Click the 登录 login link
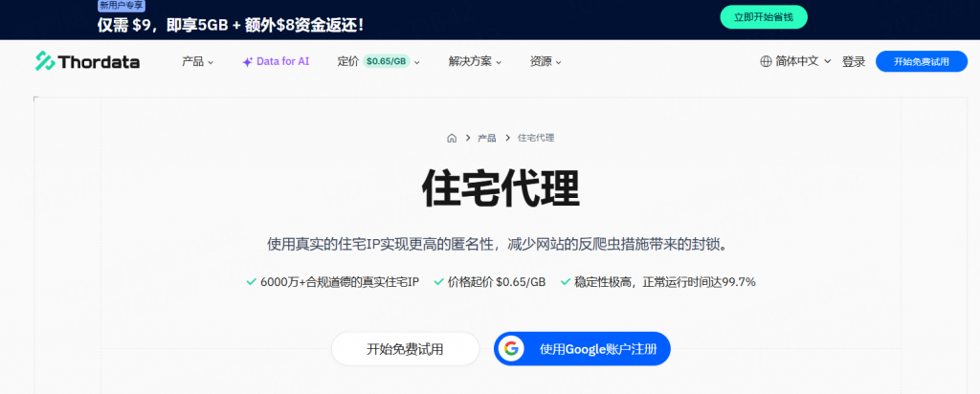Image resolution: width=980 pixels, height=394 pixels. point(854,61)
